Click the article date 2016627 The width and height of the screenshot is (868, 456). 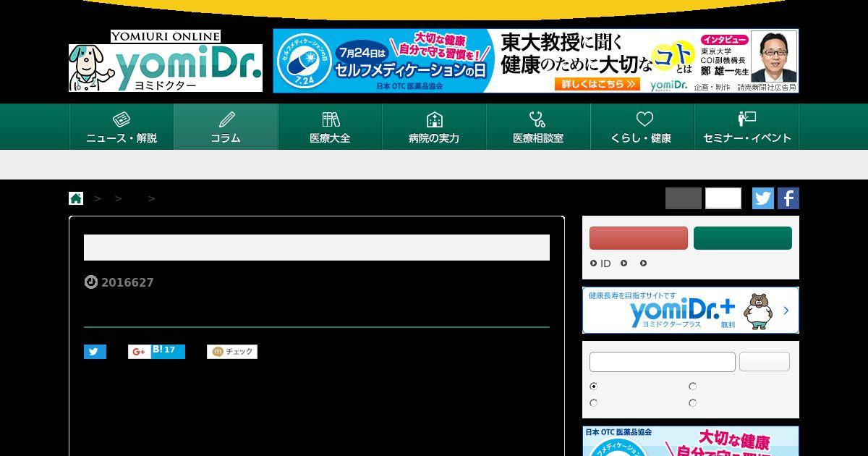tap(127, 282)
